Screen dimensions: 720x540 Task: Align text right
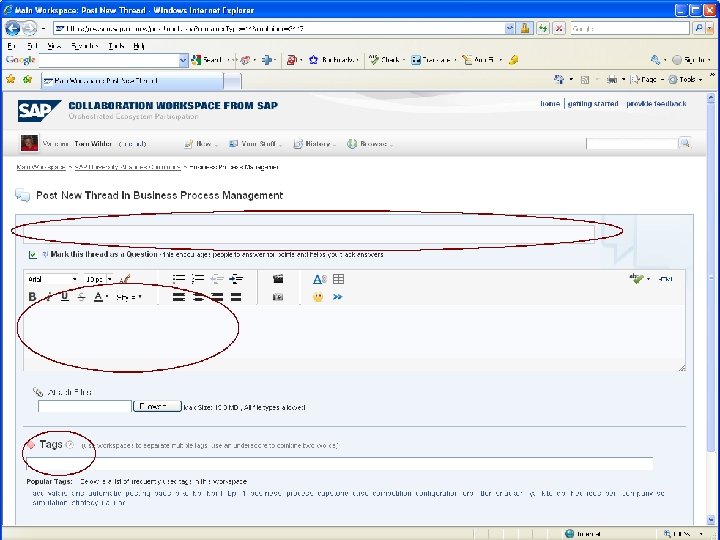(217, 297)
